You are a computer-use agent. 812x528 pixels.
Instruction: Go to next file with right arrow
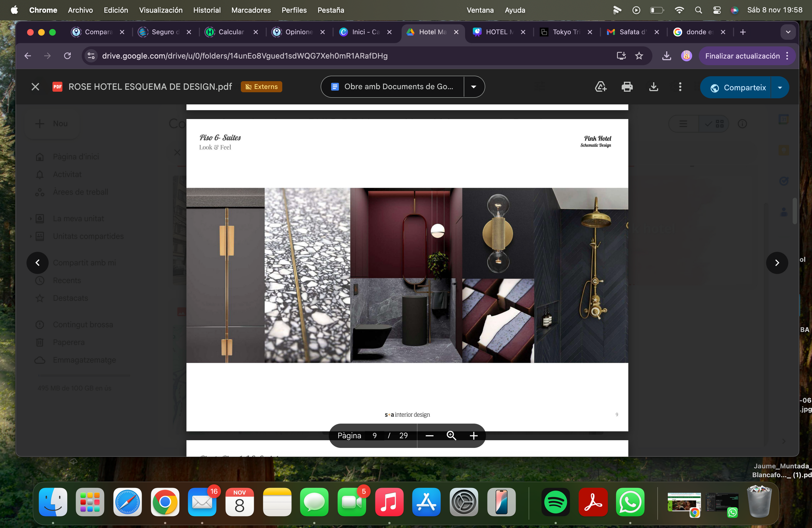pos(777,263)
